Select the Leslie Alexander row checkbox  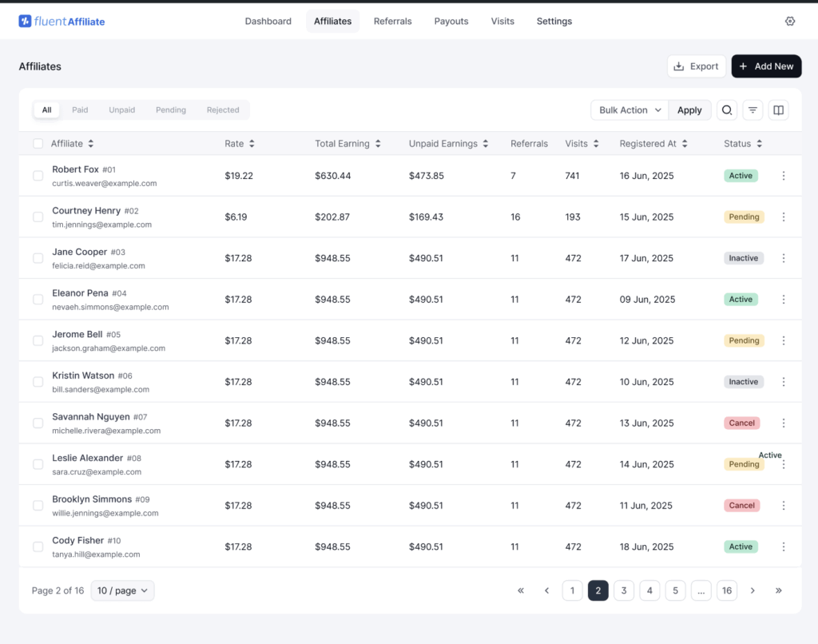(38, 464)
